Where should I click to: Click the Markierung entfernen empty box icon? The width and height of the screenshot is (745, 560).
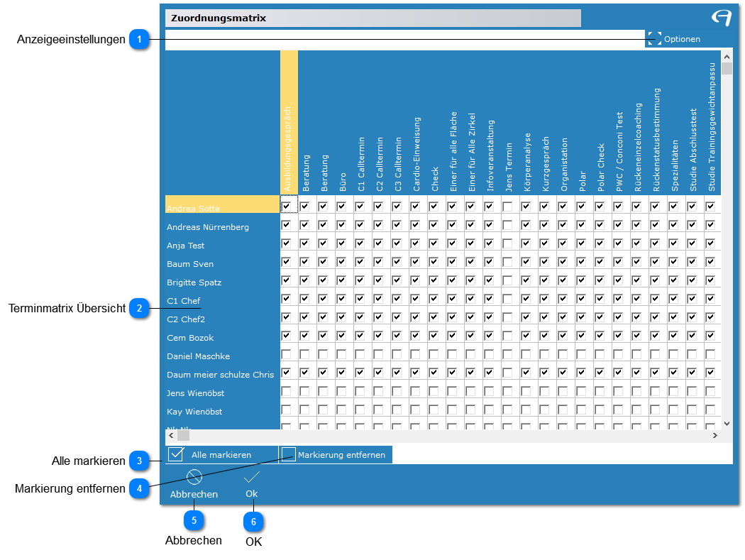pyautogui.click(x=288, y=454)
